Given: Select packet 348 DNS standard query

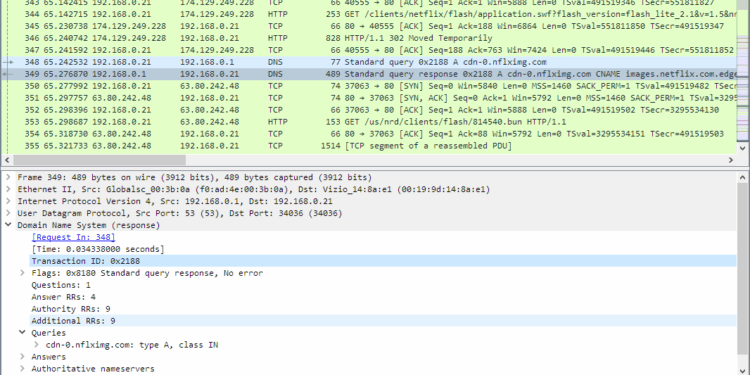Looking at the screenshot, I should click(x=368, y=62).
